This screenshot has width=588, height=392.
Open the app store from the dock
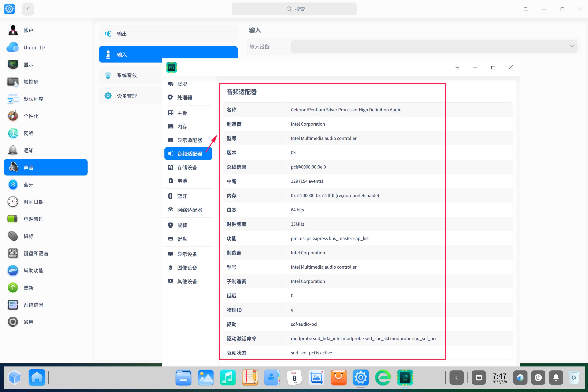(339, 377)
